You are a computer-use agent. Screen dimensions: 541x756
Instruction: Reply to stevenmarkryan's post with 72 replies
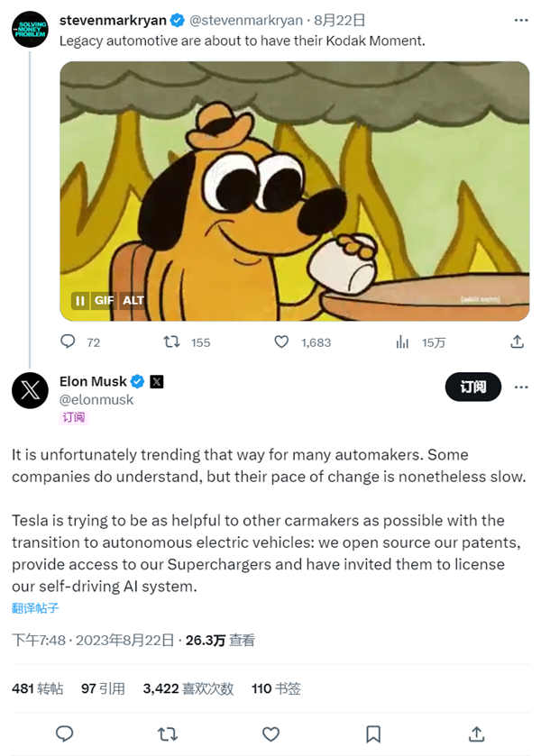click(x=68, y=342)
